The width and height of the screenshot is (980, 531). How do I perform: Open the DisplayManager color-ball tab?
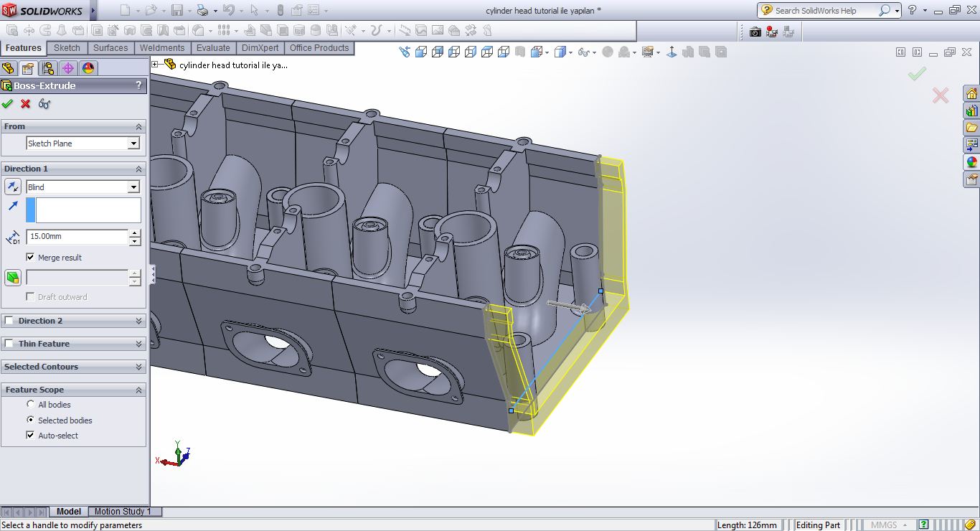pyautogui.click(x=88, y=68)
